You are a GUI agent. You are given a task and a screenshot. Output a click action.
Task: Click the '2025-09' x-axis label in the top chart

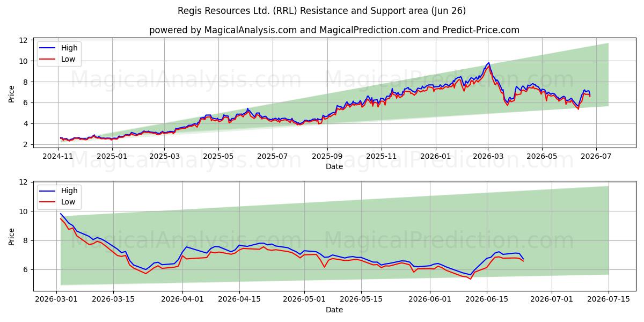click(x=327, y=157)
